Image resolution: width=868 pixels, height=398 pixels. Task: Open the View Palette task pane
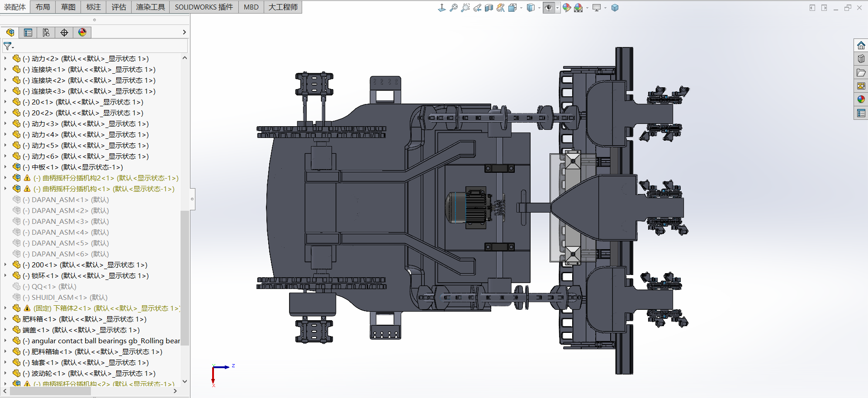(x=861, y=86)
